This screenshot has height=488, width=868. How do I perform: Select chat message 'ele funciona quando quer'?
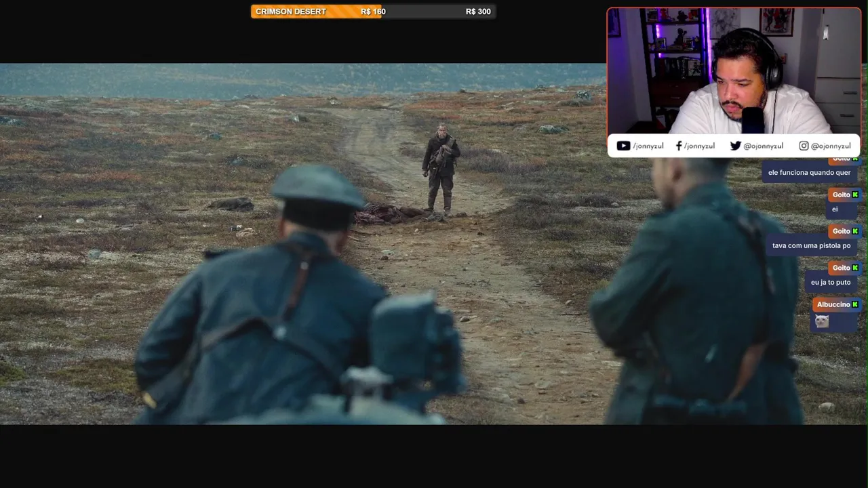coord(809,173)
